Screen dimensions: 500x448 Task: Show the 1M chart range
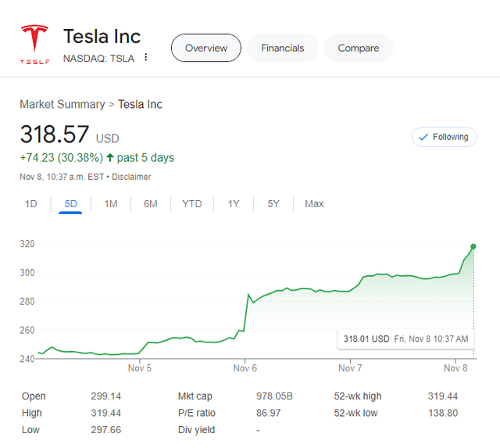click(x=111, y=204)
